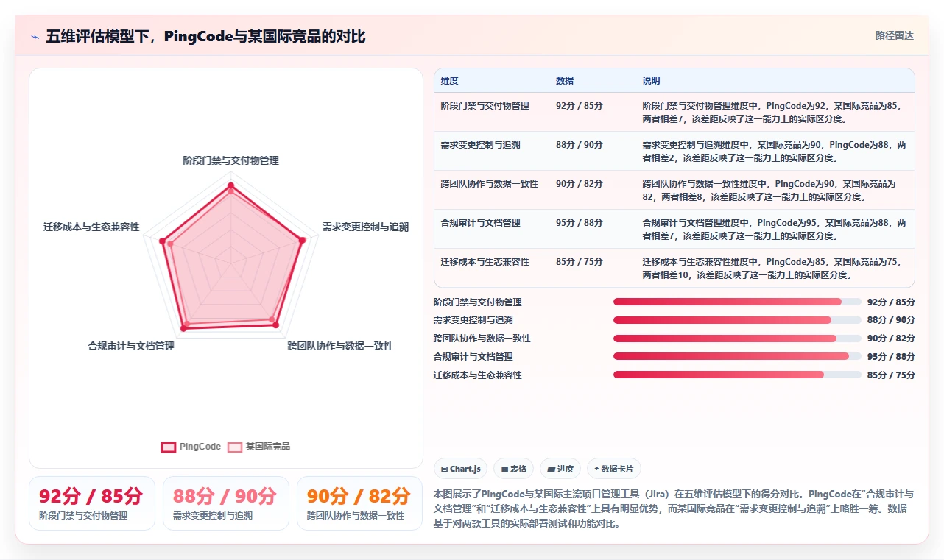Open the 88分 / 90分 data card
Image resolution: width=944 pixels, height=560 pixels.
[x=225, y=503]
